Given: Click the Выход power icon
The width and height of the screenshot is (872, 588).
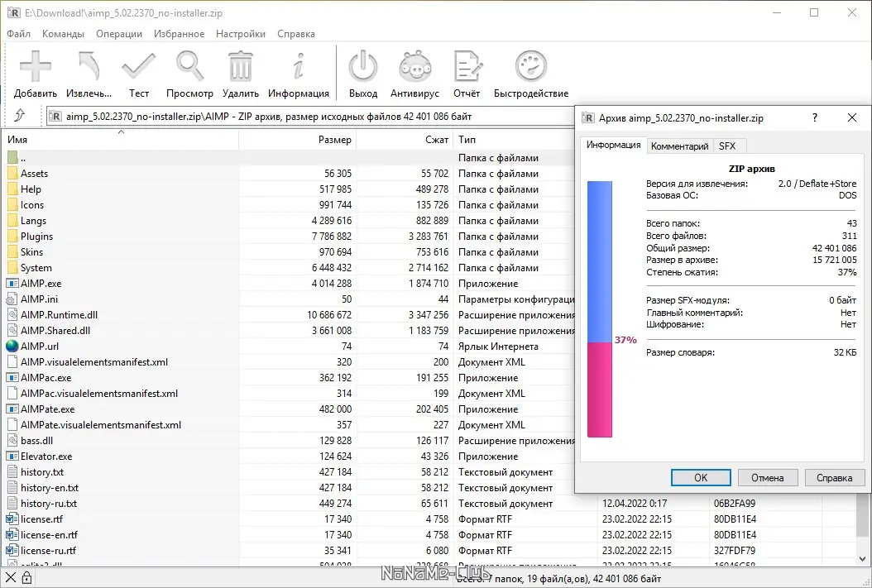Looking at the screenshot, I should click(363, 67).
